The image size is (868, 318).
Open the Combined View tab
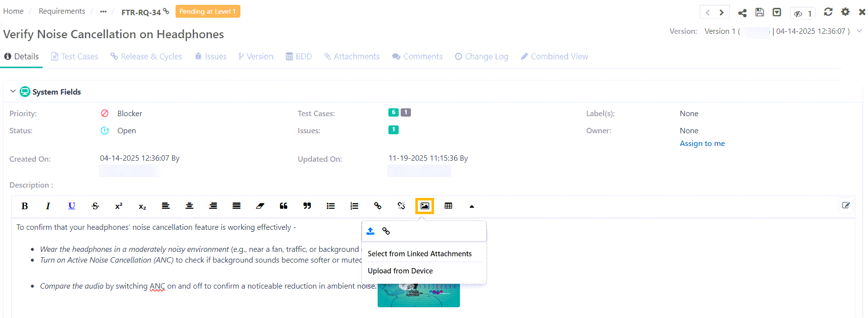click(554, 56)
